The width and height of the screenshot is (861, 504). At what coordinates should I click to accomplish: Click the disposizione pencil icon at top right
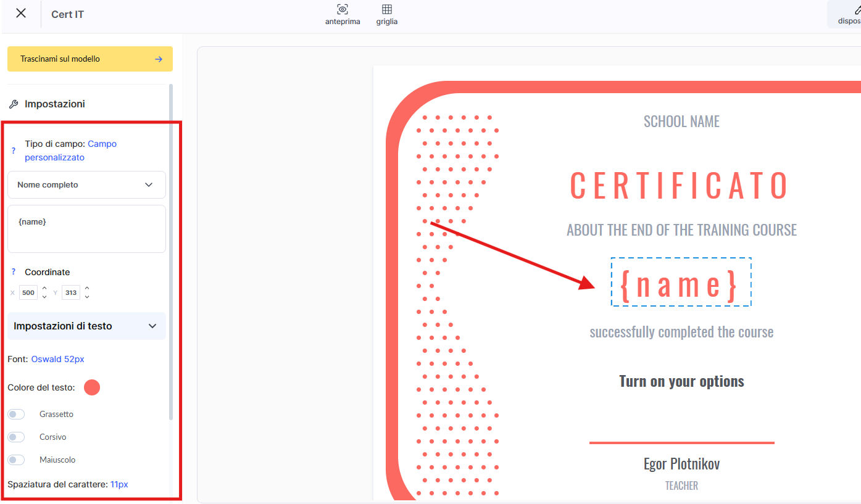click(x=856, y=9)
